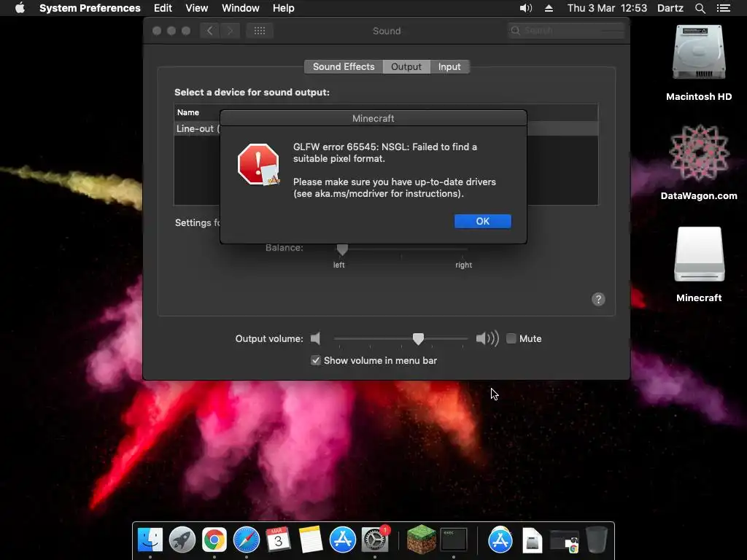Open Finder from the Dock
Viewport: 747px width, 560px height.
(150, 540)
